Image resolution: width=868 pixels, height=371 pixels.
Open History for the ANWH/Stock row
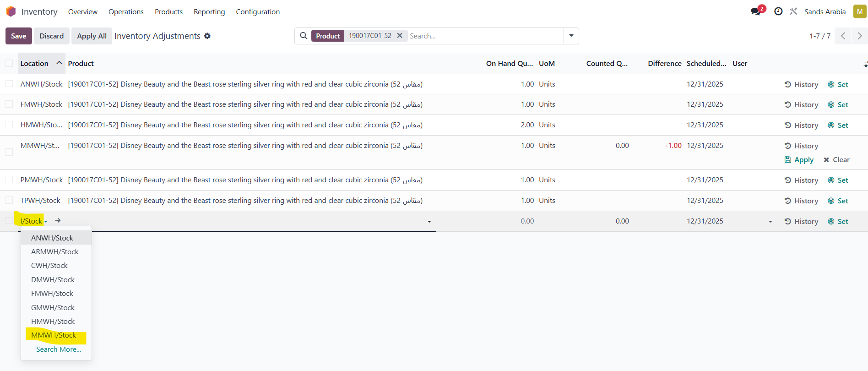click(801, 84)
